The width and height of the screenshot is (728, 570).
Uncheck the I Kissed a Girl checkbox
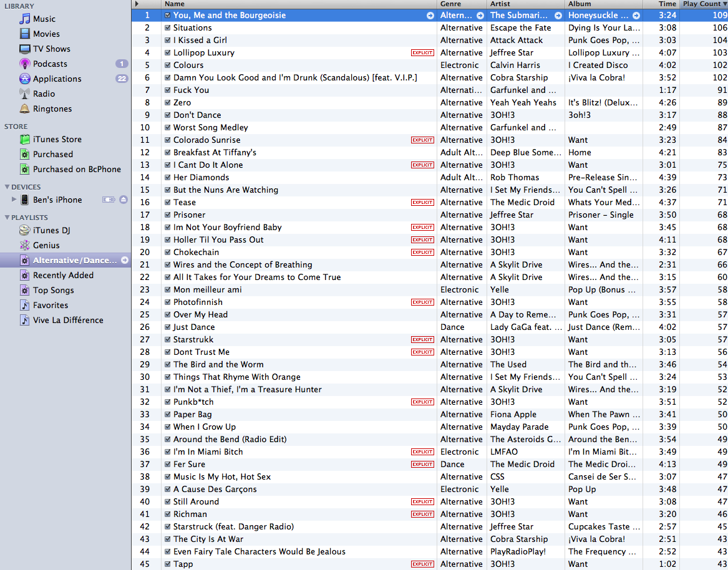tap(168, 41)
